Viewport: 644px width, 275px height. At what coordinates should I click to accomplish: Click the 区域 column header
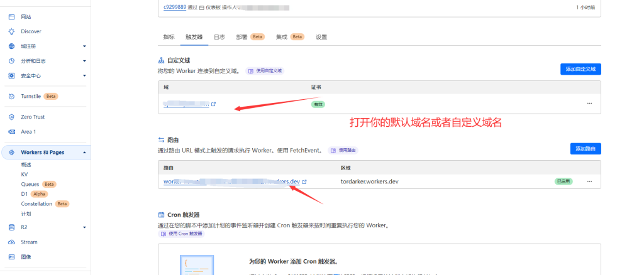[345, 168]
